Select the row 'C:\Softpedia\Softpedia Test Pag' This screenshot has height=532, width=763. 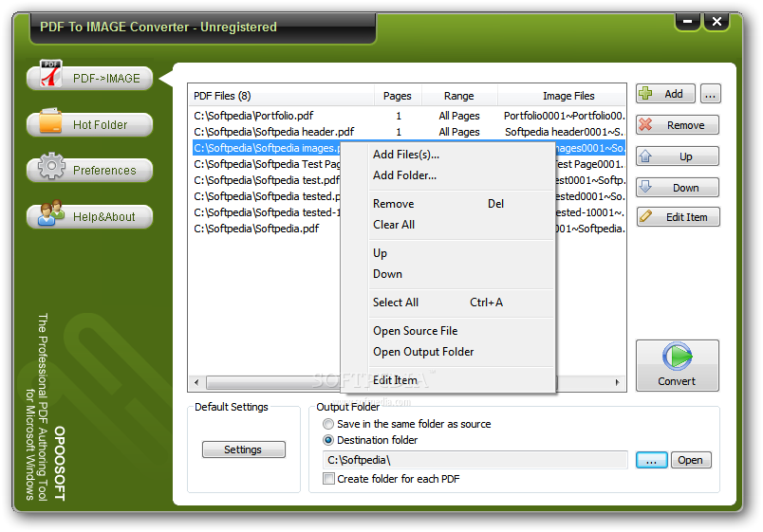click(x=267, y=164)
